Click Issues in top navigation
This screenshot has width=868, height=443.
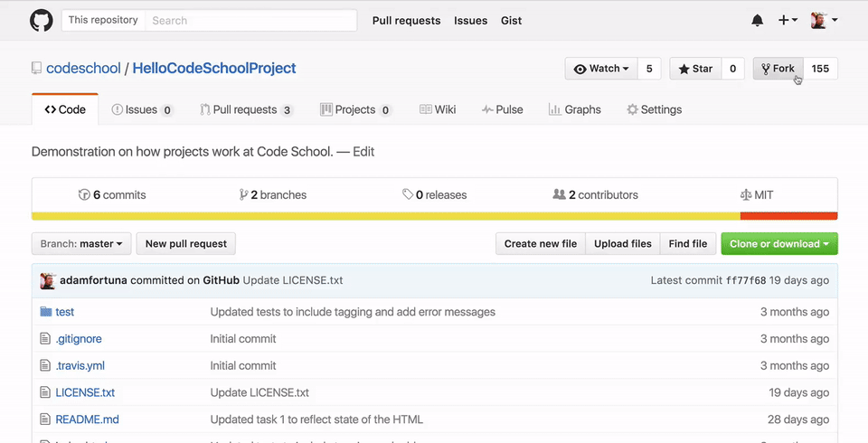pyautogui.click(x=470, y=21)
